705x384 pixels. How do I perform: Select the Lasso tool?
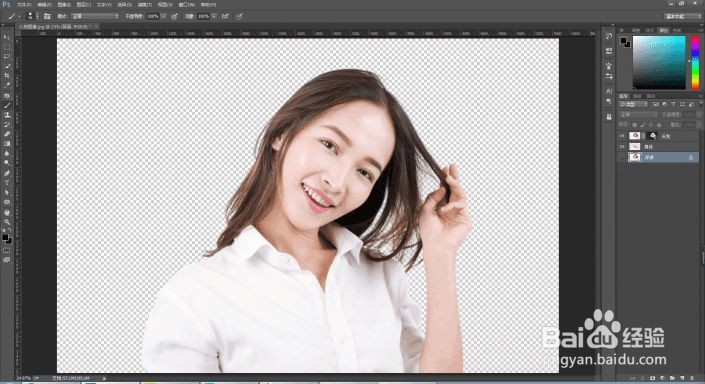[x=7, y=56]
